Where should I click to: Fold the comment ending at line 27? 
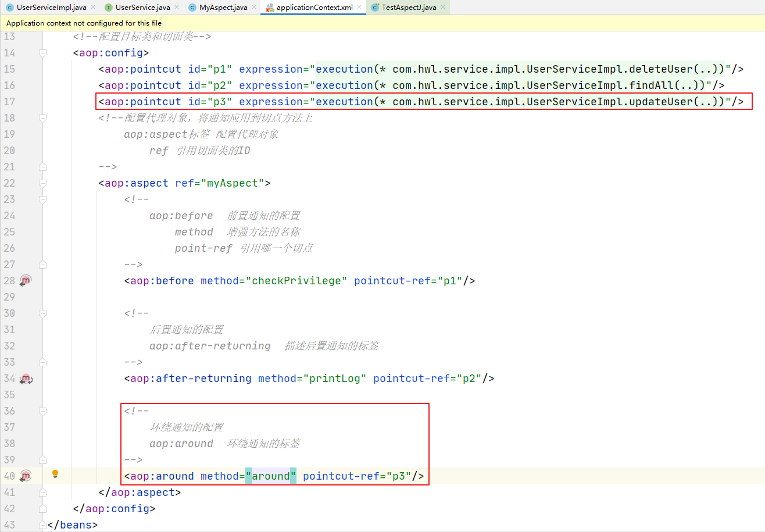(42, 265)
